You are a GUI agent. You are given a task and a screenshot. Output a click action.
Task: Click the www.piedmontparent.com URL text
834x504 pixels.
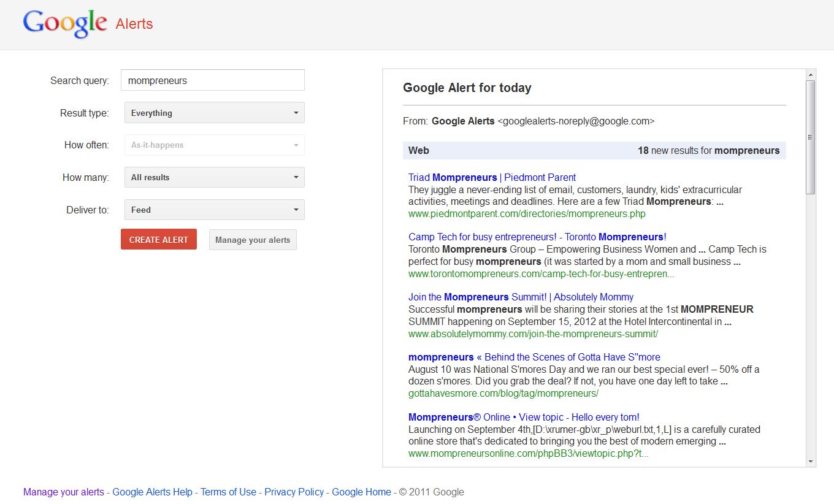pyautogui.click(x=527, y=214)
